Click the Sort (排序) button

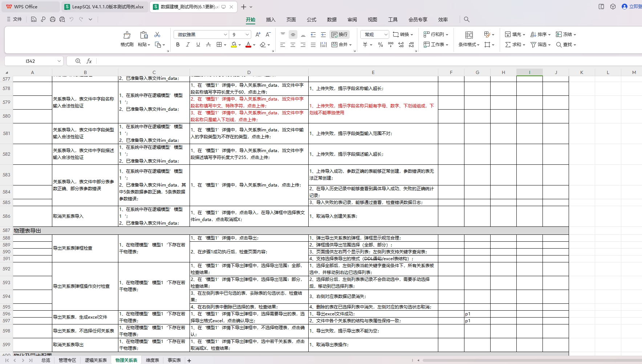[540, 34]
